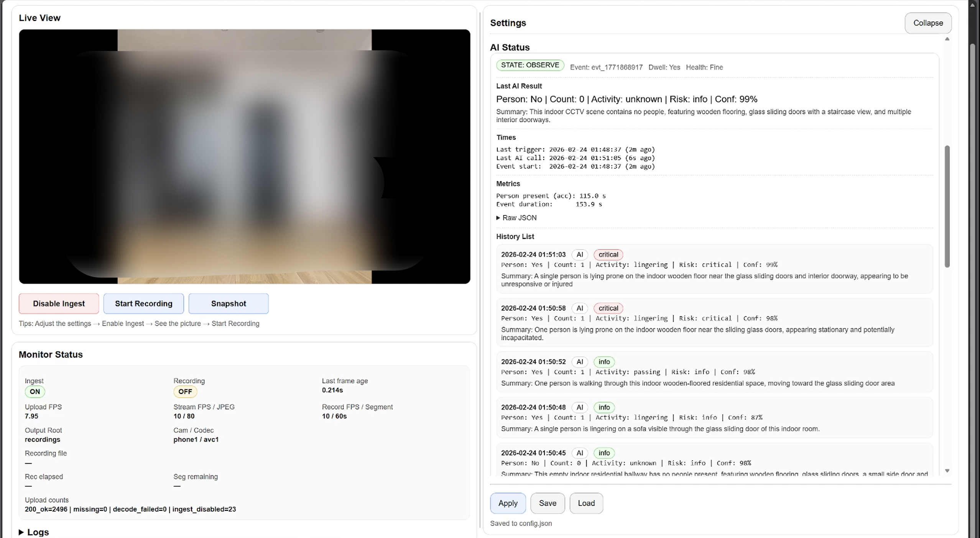980x538 pixels.
Task: Collapse the Settings panel
Action: click(928, 23)
